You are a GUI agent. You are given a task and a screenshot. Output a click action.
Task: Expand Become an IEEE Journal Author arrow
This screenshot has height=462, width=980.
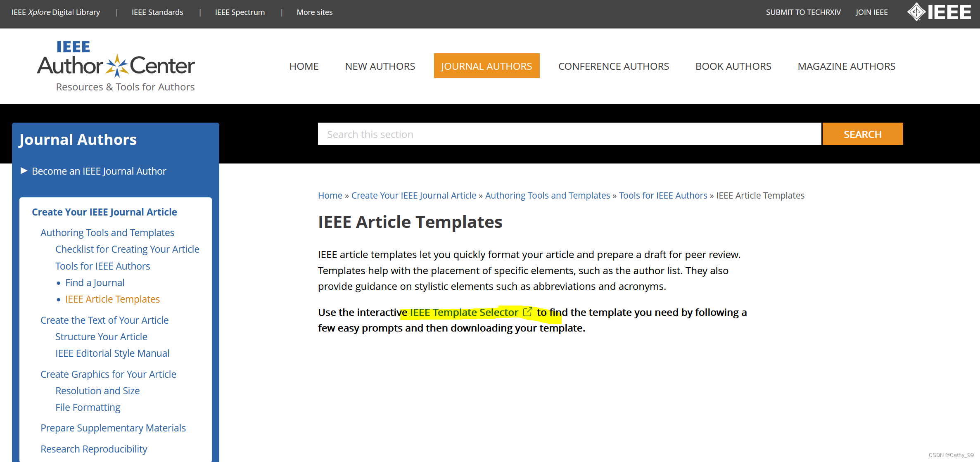(x=24, y=171)
